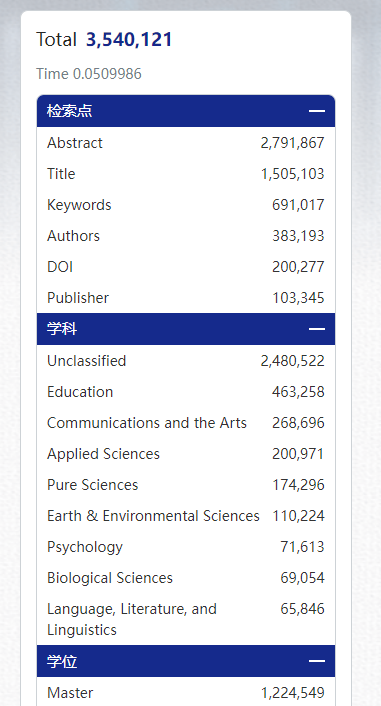Viewport: 381px width, 706px height.
Task: Select Language, Literature, and Linguistics
Action: pyautogui.click(x=186, y=619)
